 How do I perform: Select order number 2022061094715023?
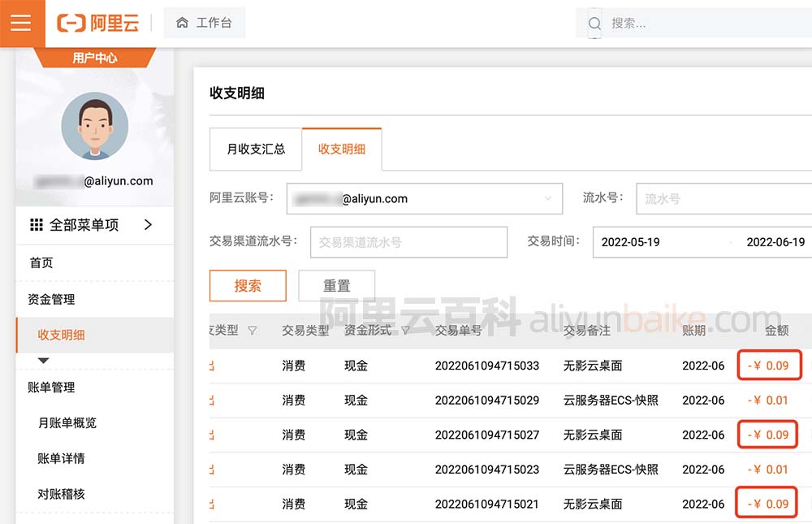click(x=486, y=470)
